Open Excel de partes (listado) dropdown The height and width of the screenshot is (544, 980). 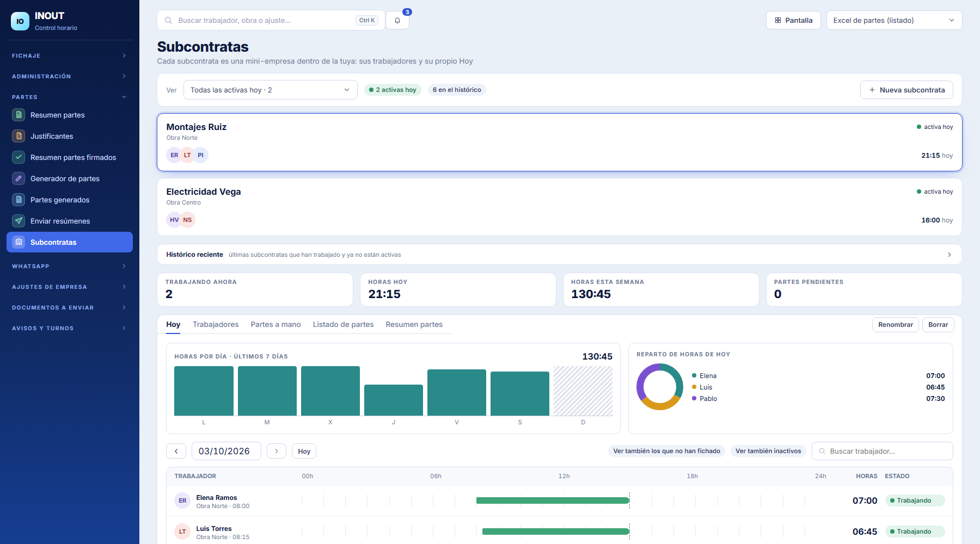pos(894,21)
